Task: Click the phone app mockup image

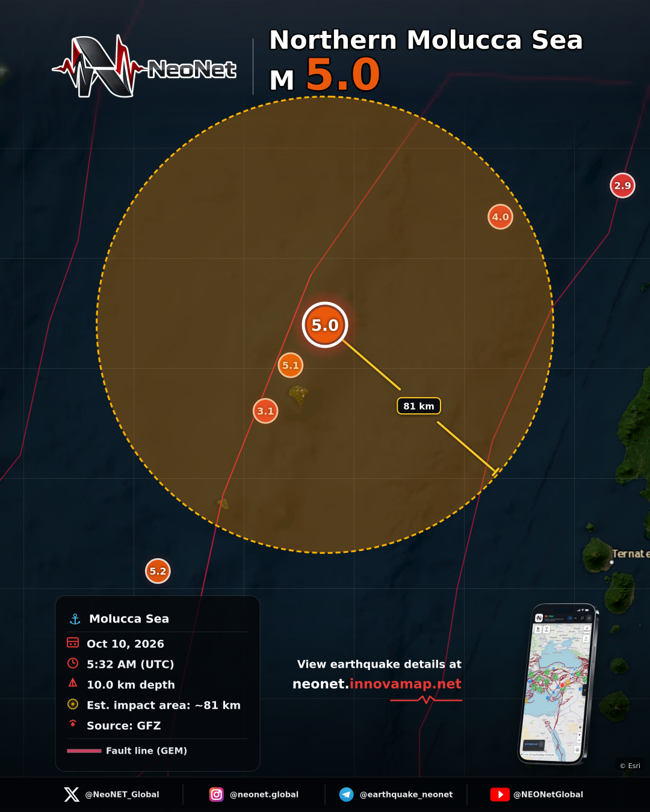Action: point(558,684)
